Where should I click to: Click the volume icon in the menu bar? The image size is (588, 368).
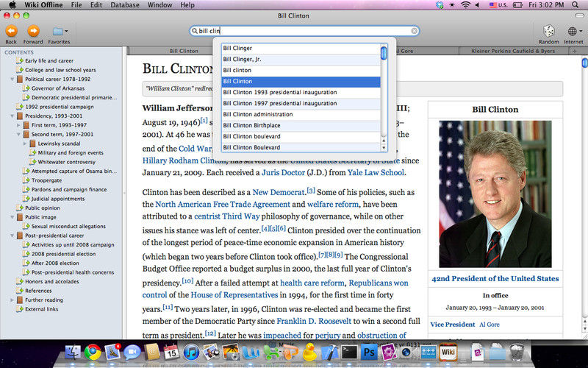478,5
